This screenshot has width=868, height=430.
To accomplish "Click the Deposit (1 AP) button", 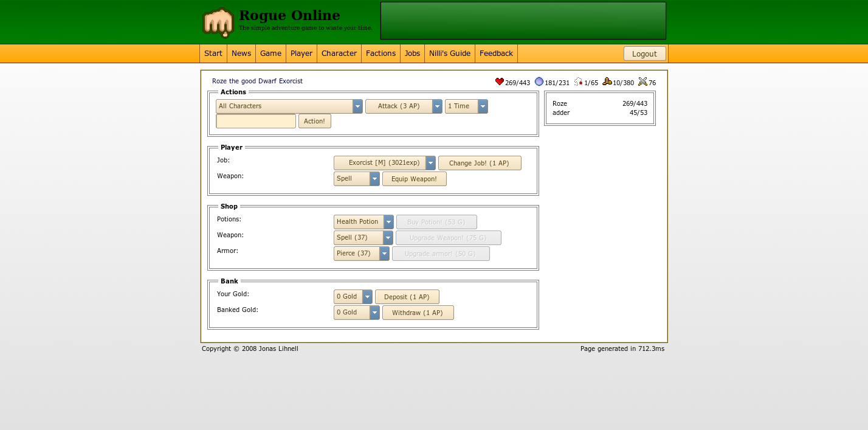I will click(407, 297).
